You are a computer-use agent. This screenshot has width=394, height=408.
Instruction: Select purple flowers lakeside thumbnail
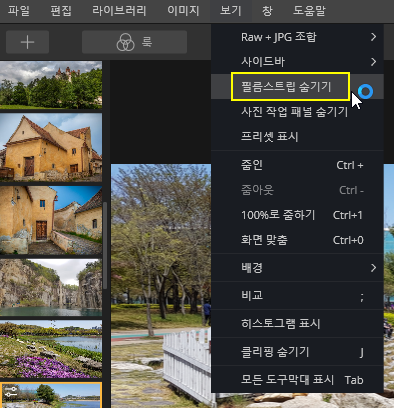pos(51,349)
